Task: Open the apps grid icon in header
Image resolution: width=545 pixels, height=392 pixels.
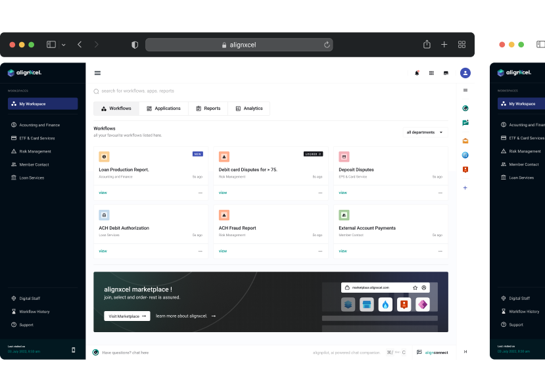Action: click(431, 73)
